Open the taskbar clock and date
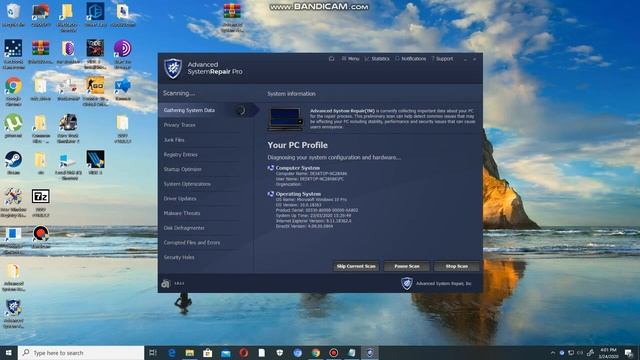640x360 pixels. click(x=608, y=353)
